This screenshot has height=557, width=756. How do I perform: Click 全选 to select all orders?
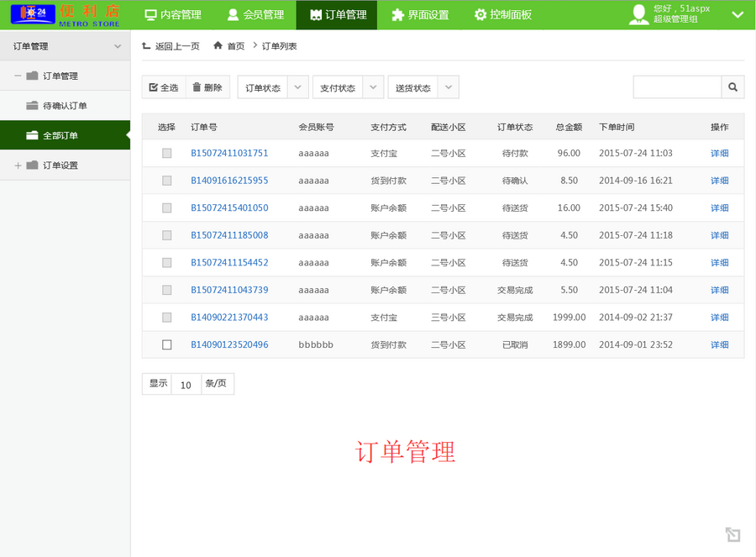click(164, 87)
